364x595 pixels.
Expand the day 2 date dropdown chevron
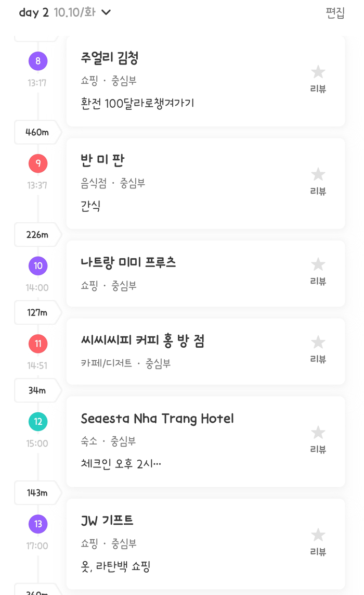106,12
